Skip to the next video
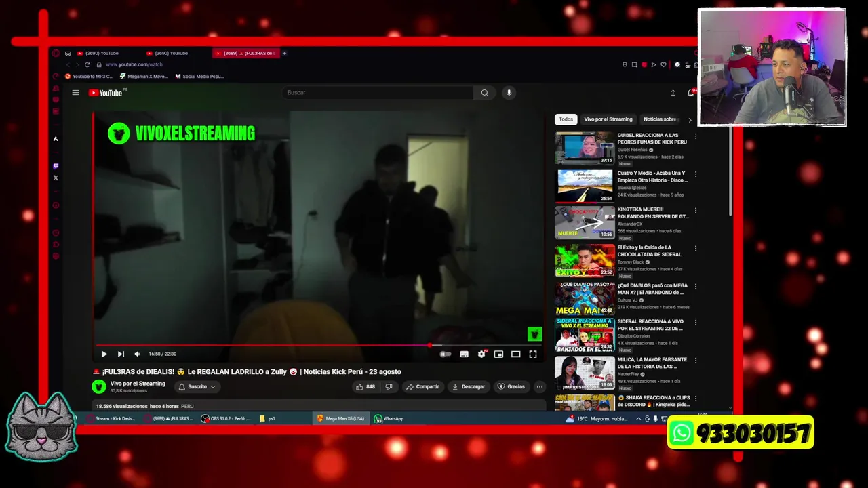 coord(121,354)
